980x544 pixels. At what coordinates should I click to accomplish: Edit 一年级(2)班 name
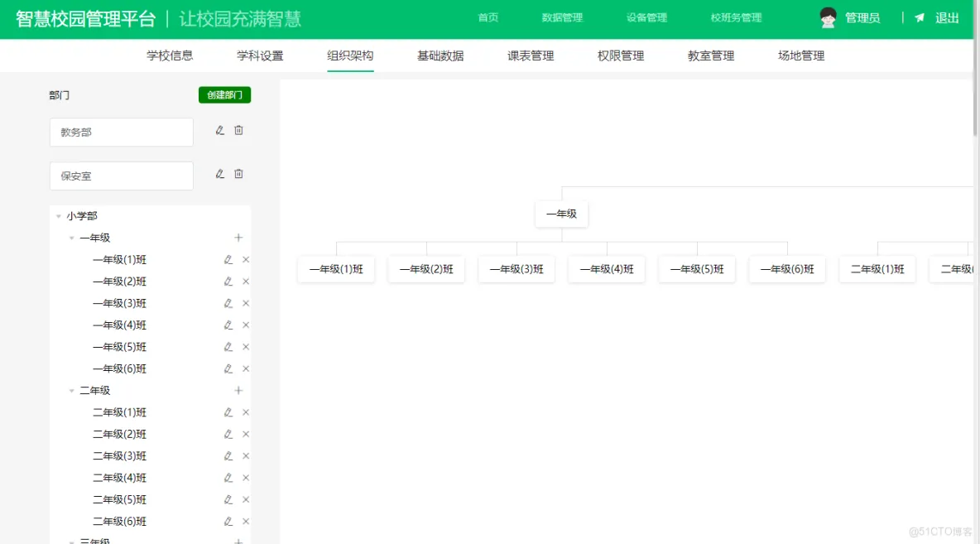[x=228, y=282]
